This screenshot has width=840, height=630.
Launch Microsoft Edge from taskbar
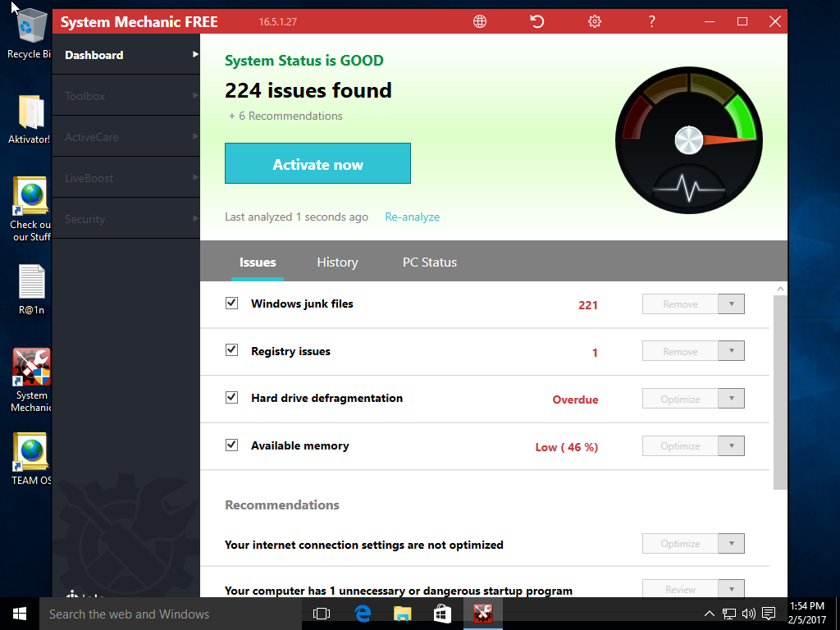(x=363, y=614)
